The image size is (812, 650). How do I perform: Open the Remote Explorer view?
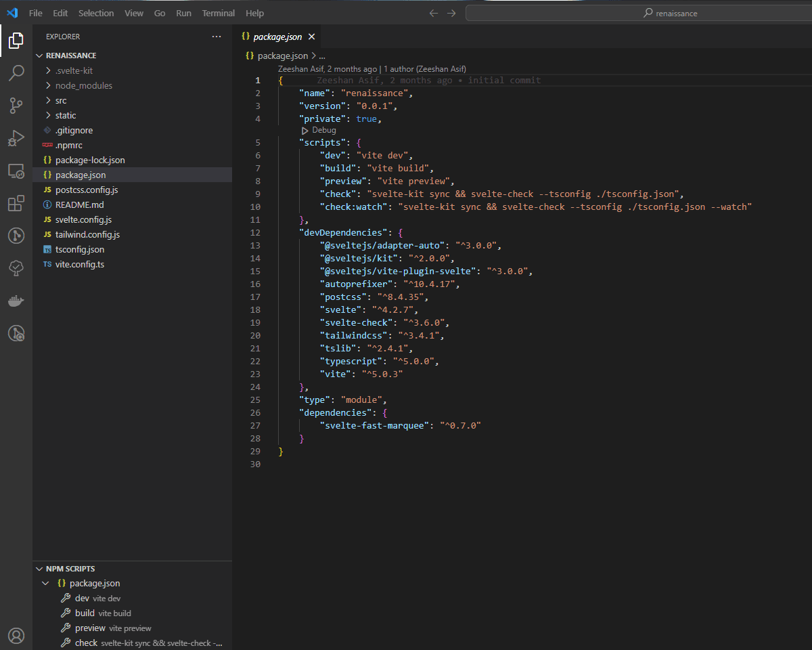tap(16, 171)
